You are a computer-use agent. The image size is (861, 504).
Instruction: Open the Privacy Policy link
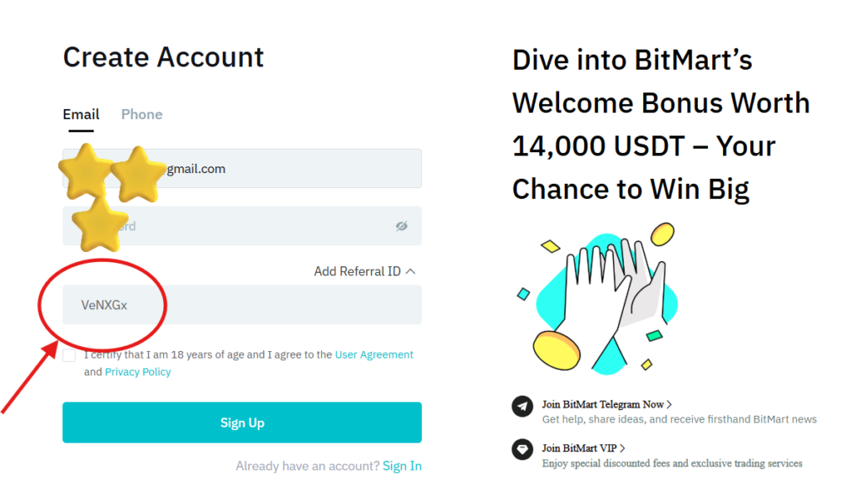coord(137,371)
